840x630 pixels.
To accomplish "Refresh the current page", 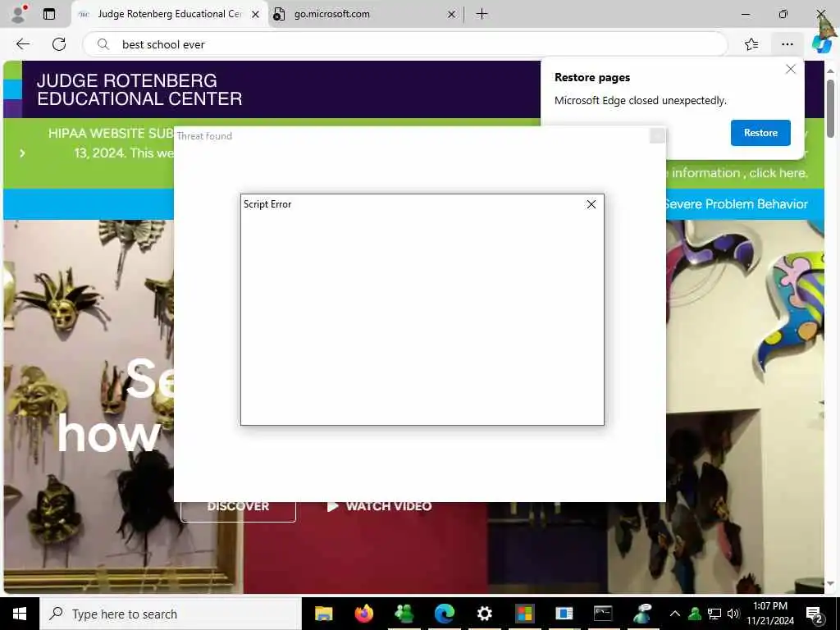I will pyautogui.click(x=59, y=44).
